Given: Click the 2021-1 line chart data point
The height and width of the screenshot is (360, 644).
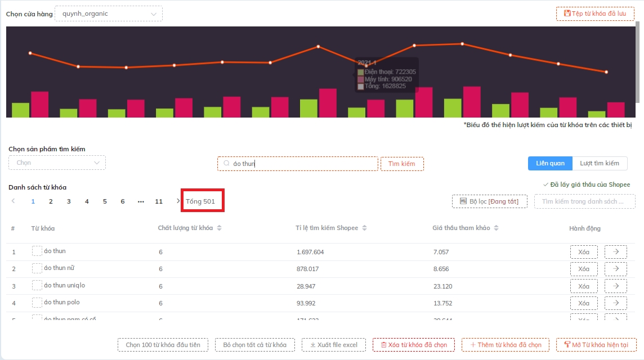Looking at the screenshot, I should [366, 66].
